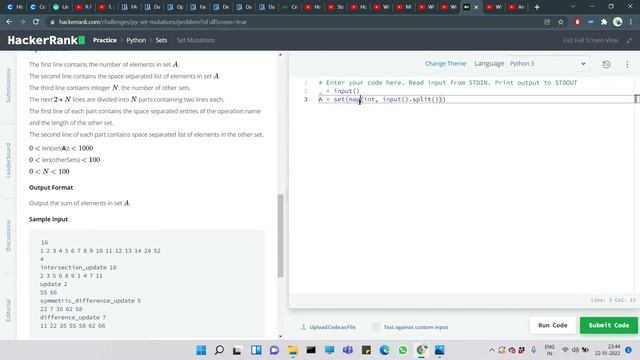This screenshot has width=640, height=360.
Task: Open the Submissions side tab
Action: (8, 85)
